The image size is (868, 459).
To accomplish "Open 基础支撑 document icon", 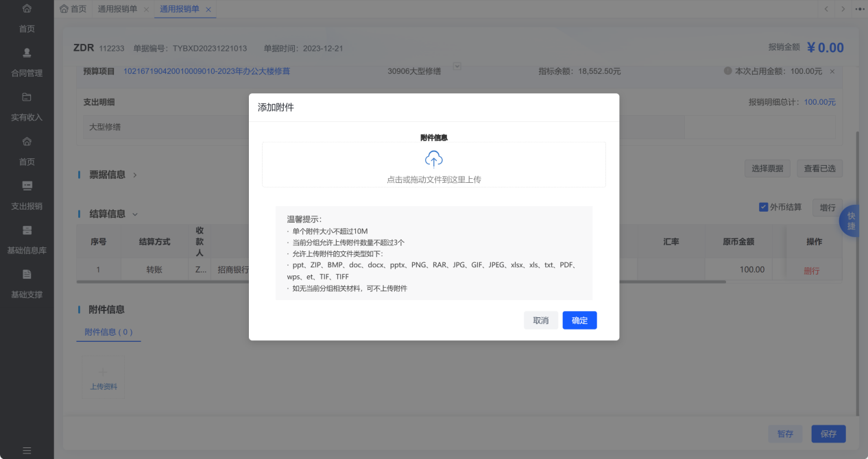I will (27, 275).
